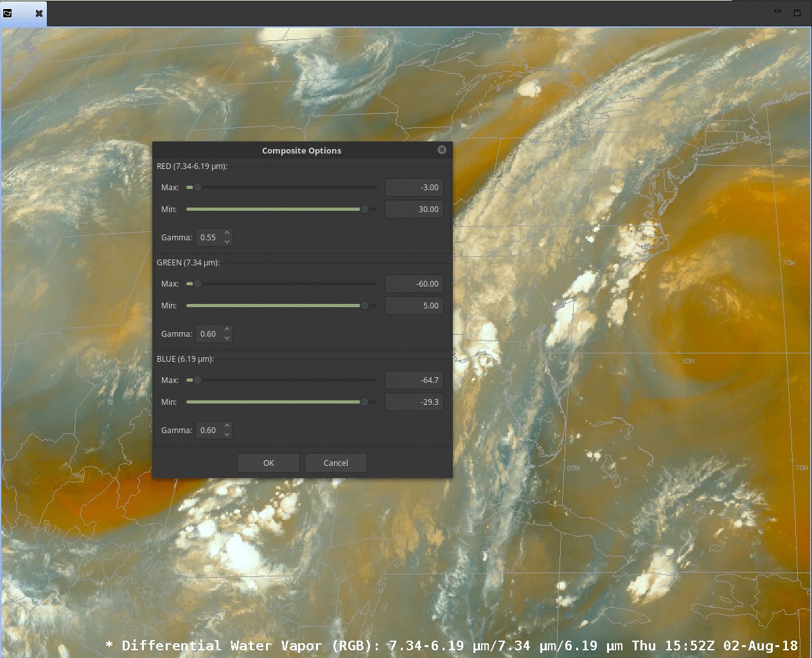
Task: Increase the GREEN gamma with up arrow
Action: tap(227, 329)
